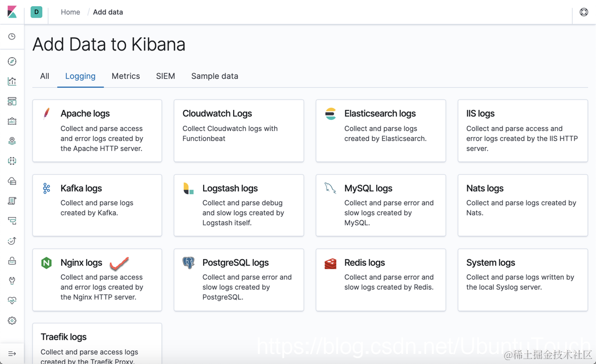Open the space selector D avatar
This screenshot has height=364, width=596.
pos(36,12)
